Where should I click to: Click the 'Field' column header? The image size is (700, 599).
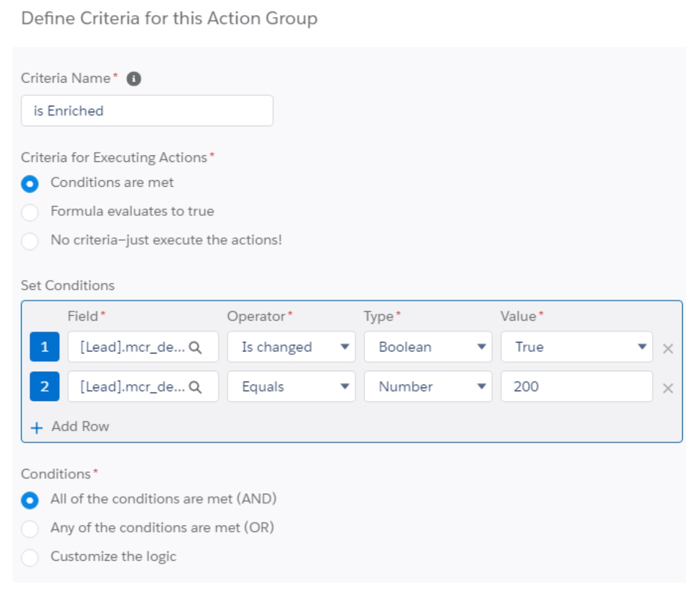click(x=83, y=316)
